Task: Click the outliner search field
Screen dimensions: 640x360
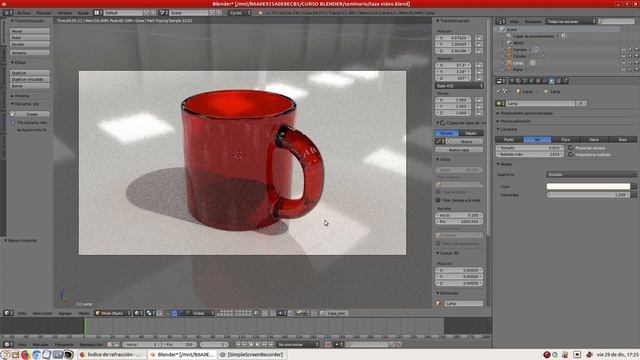Action: [616, 21]
